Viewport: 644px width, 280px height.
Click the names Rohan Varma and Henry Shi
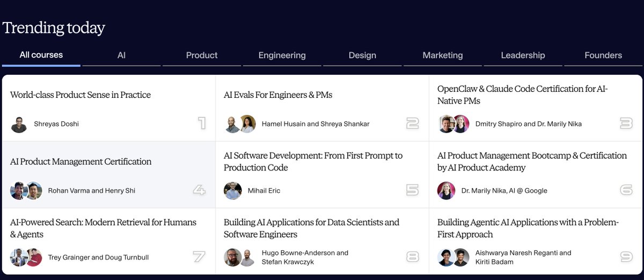click(91, 191)
